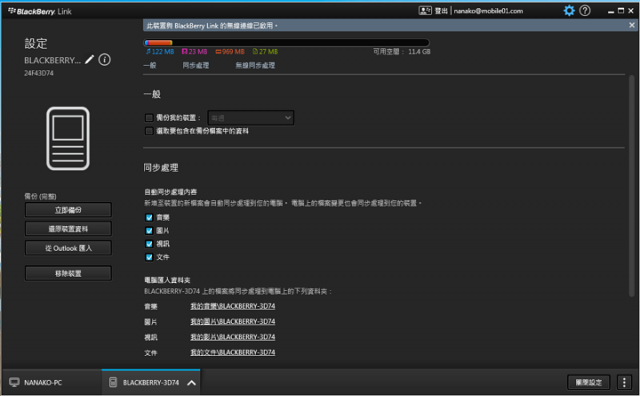Image resolution: width=640 pixels, height=396 pixels.
Task: Uncheck the 圖片 pictures sync checkbox
Action: pos(149,231)
